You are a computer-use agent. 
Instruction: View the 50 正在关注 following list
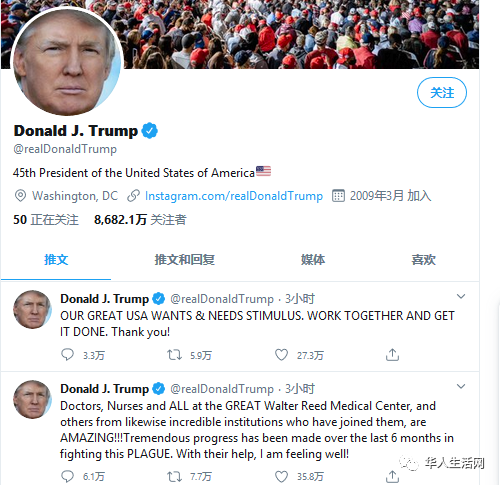[46, 220]
